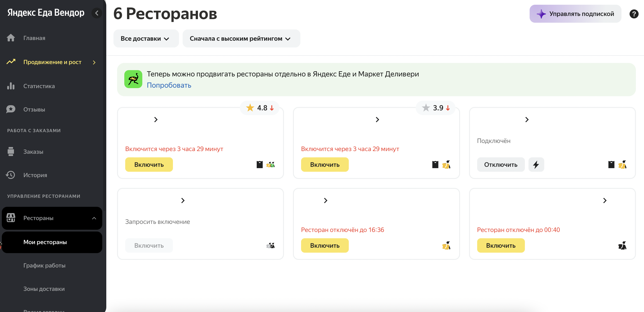Image resolution: width=644 pixels, height=312 pixels.
Task: Click the История clock icon
Action: pyautogui.click(x=11, y=175)
